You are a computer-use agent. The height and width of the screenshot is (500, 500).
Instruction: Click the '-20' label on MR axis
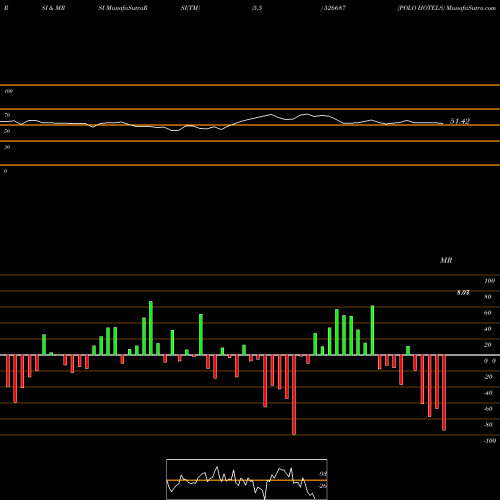tap(488, 377)
